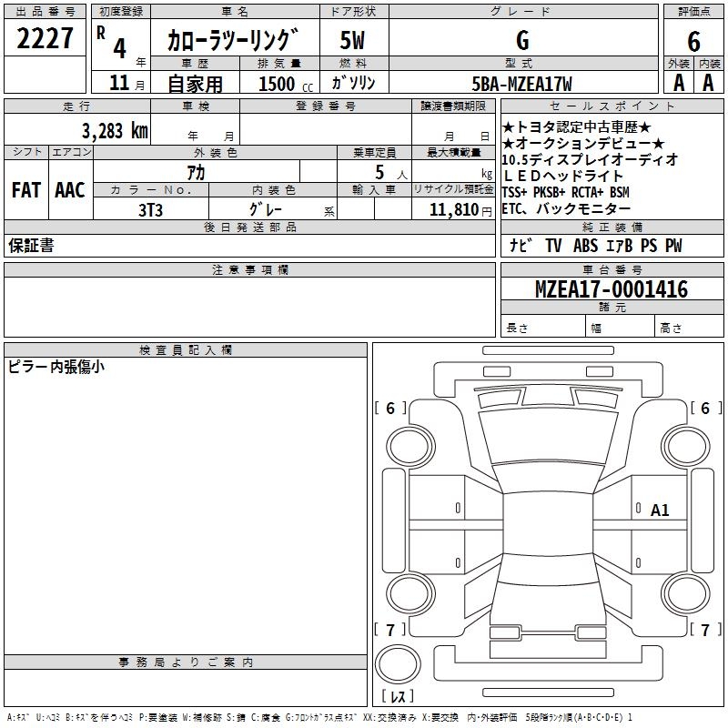Click the equipment list ナビ TV ABS
728x728 pixels.
point(596,246)
